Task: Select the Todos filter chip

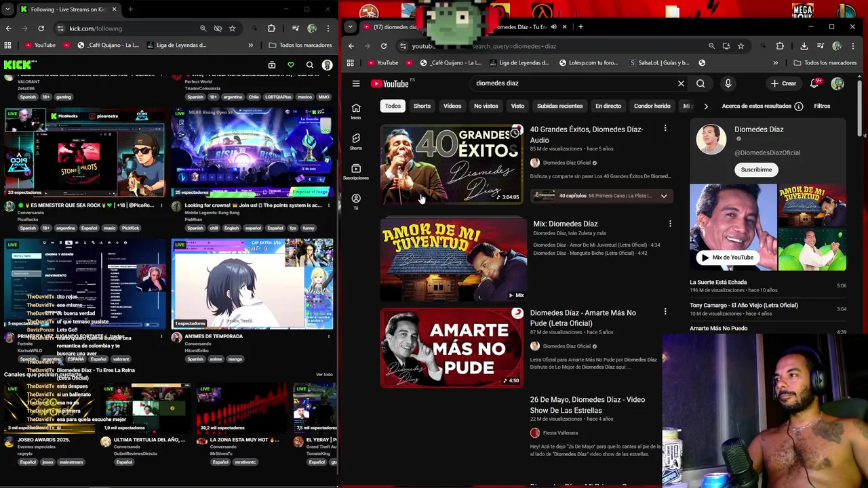Action: tap(393, 106)
